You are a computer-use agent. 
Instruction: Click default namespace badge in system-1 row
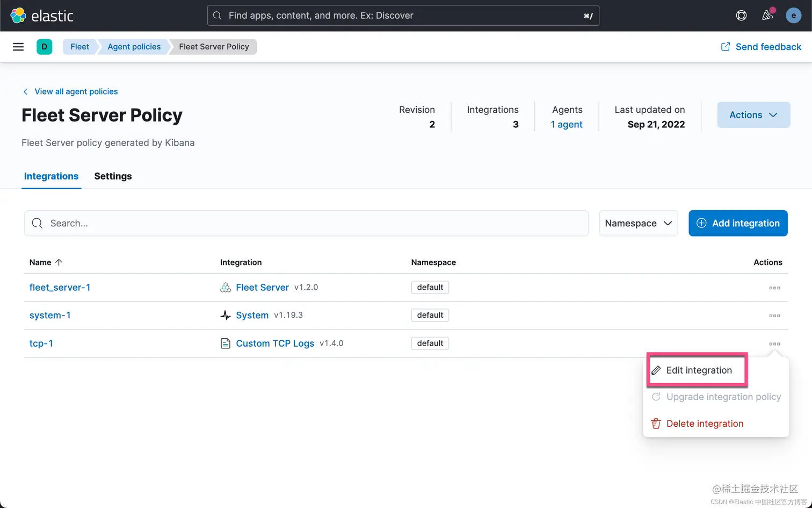click(430, 316)
